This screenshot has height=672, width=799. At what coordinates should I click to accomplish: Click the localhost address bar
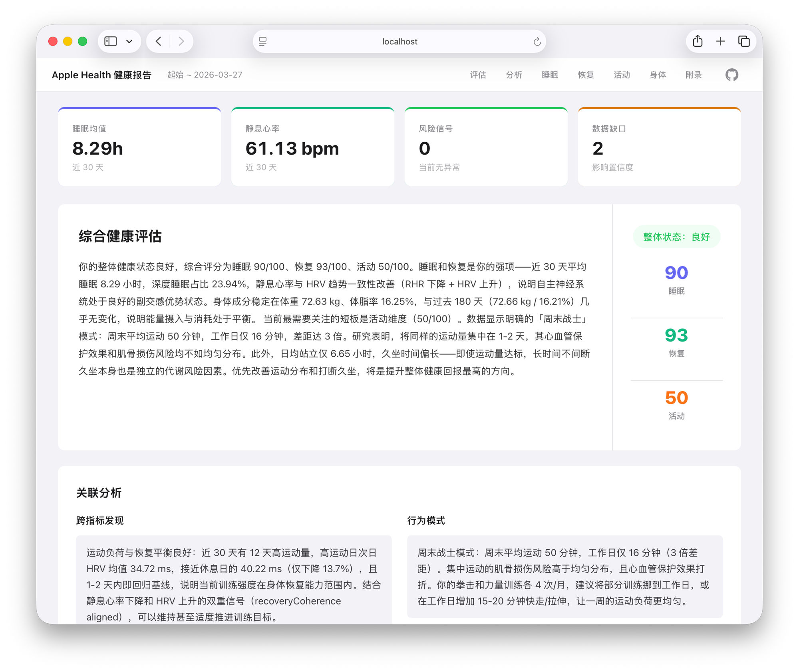point(399,41)
